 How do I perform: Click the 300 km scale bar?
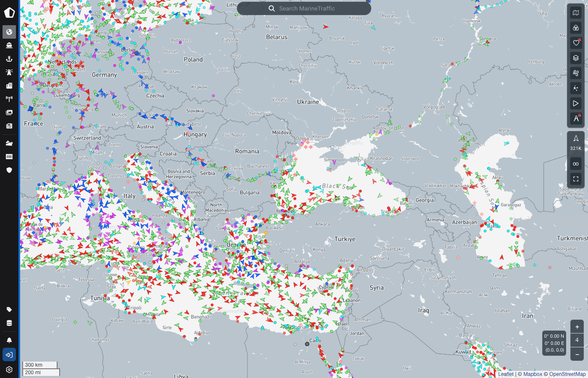pyautogui.click(x=40, y=365)
